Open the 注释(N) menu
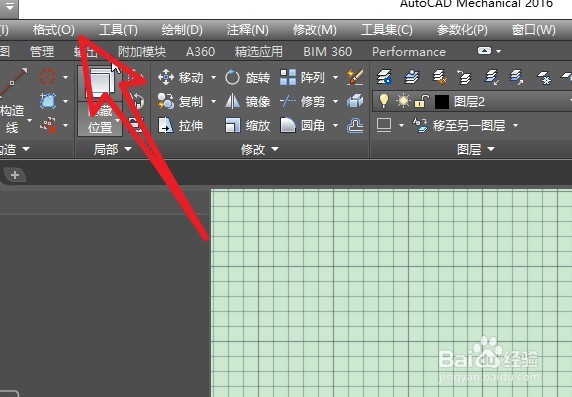The image size is (572, 397). pyautogui.click(x=247, y=30)
